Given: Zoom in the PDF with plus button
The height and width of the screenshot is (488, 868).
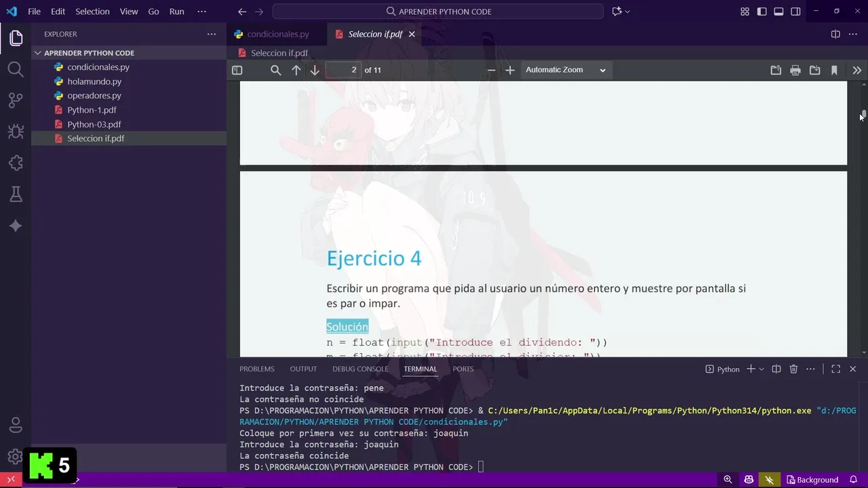Looking at the screenshot, I should [x=510, y=70].
